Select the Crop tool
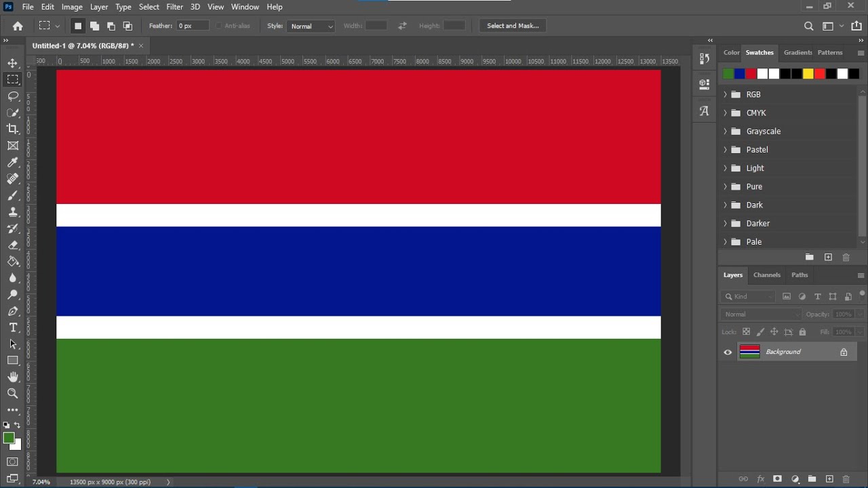This screenshot has width=868, height=488. click(x=13, y=129)
